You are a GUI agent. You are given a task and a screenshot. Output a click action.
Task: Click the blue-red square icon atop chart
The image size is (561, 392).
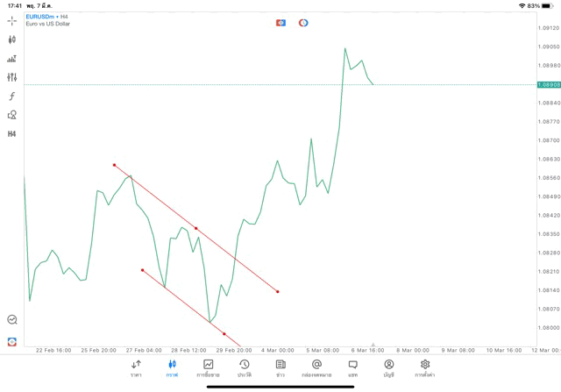tap(280, 23)
